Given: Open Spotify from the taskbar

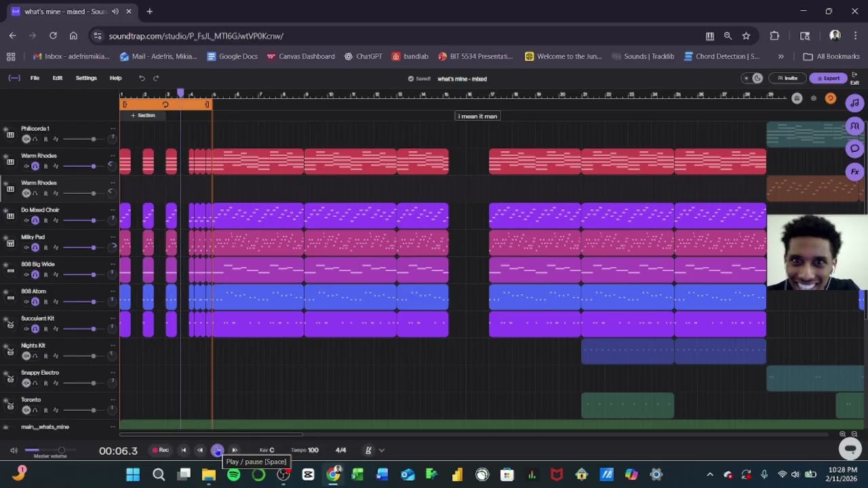Looking at the screenshot, I should [233, 474].
